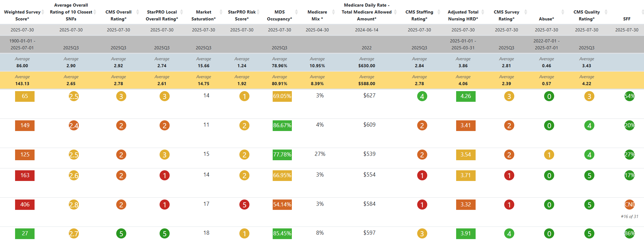Click the red 5 StarPRO Risk Score badge
This screenshot has height=246, width=644.
click(244, 205)
